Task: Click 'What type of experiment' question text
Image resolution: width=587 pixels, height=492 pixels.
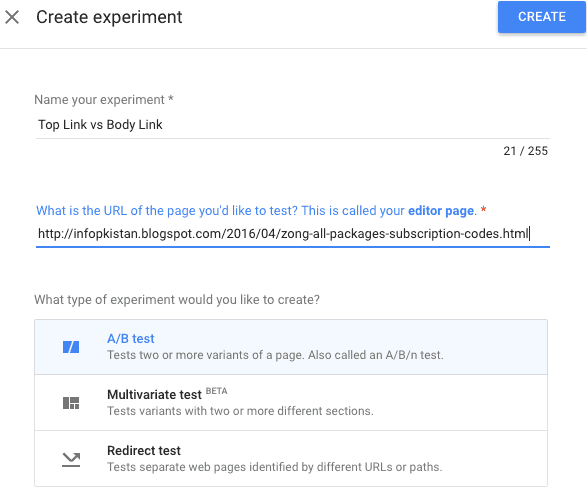Action: click(177, 300)
